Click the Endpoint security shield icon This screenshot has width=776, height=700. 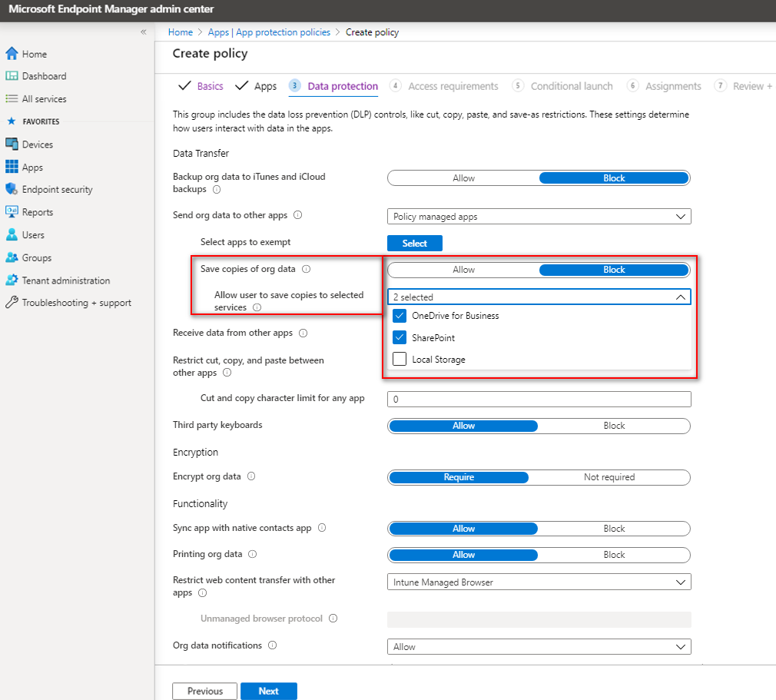tap(12, 189)
